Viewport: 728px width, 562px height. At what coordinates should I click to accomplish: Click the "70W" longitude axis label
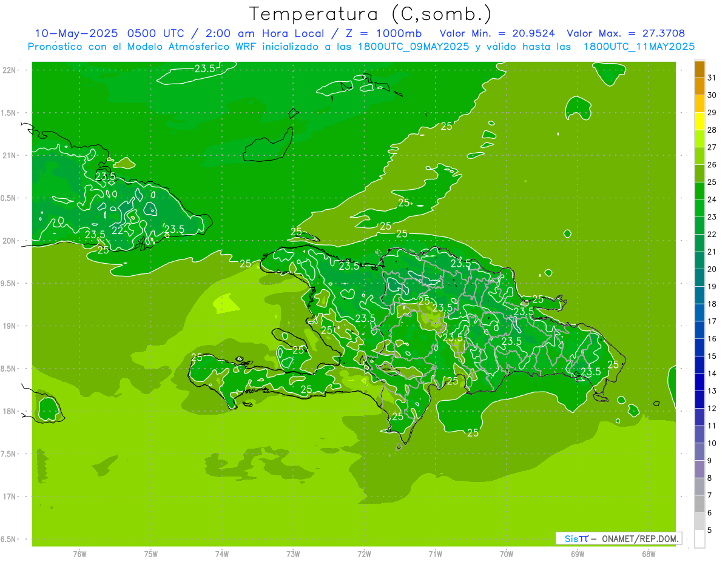[x=507, y=554]
